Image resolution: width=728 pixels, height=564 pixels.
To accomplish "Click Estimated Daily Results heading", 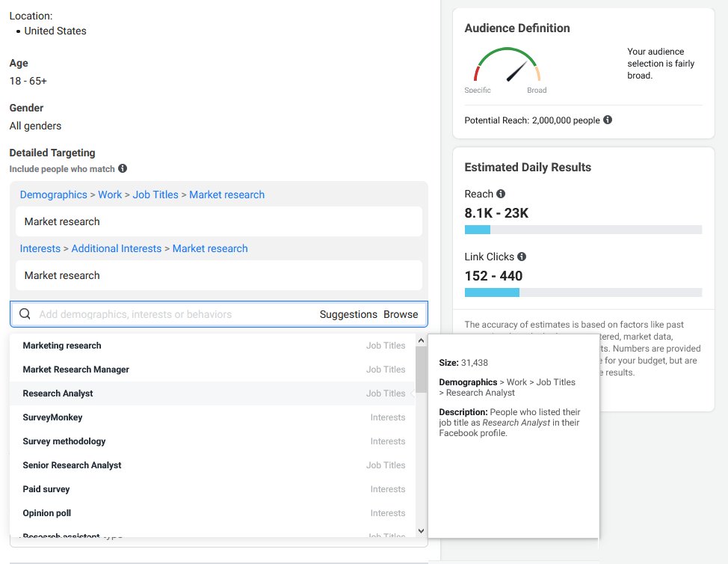I will [528, 168].
